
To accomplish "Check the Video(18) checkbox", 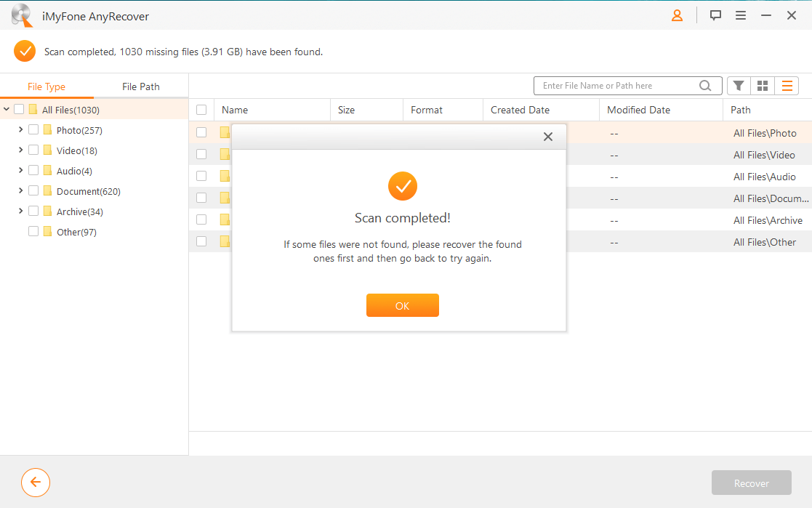I will click(33, 150).
